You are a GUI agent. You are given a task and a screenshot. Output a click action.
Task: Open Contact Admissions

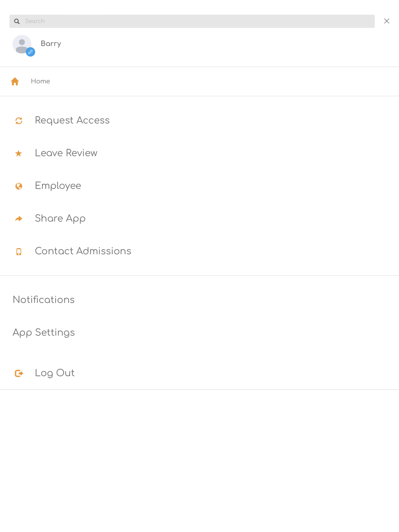83,251
